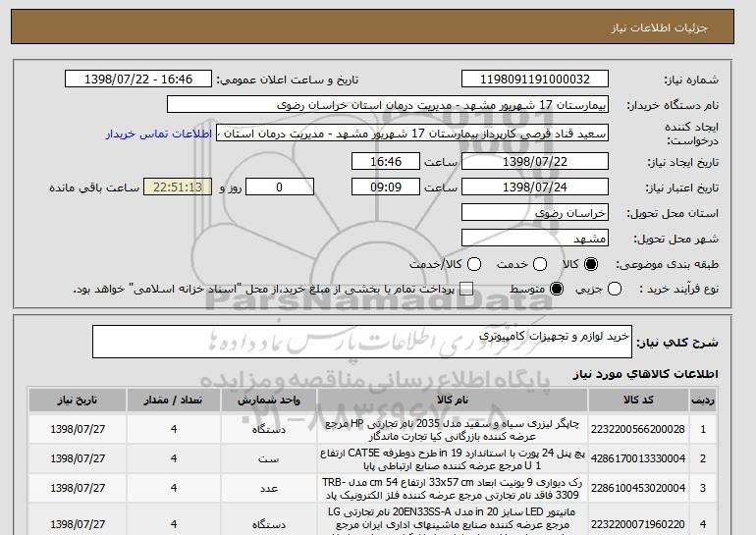This screenshot has width=756, height=535.
Task: Click the جزئیات اطلاعات نیاز page title
Action: [x=659, y=27]
